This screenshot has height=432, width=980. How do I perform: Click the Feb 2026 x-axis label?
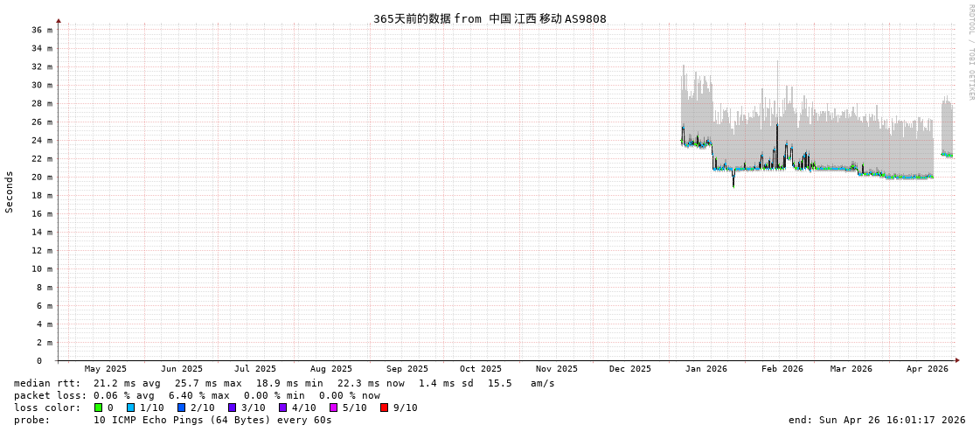[x=782, y=369]
